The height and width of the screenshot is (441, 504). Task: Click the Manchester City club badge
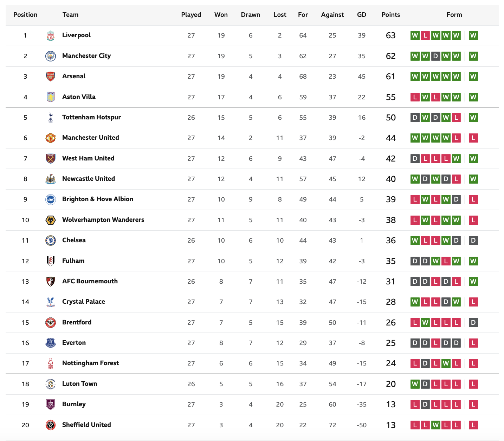click(x=51, y=56)
